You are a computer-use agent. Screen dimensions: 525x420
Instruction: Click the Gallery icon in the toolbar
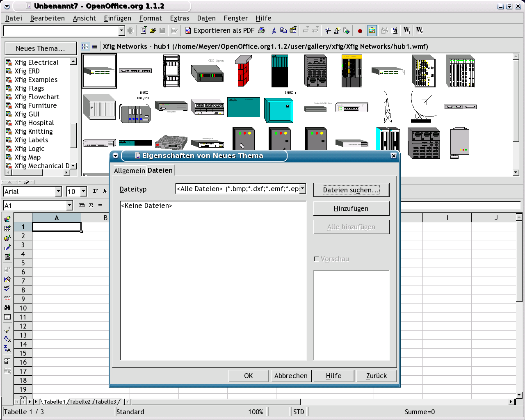[372, 30]
